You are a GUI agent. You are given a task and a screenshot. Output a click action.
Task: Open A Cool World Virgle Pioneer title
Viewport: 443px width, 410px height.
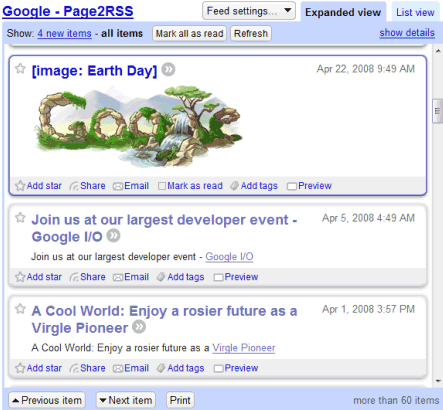pos(164,319)
